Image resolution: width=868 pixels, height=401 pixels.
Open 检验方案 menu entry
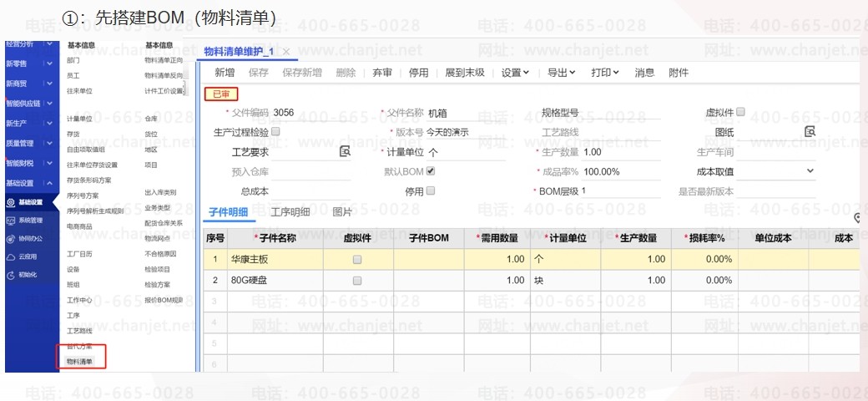[157, 285]
